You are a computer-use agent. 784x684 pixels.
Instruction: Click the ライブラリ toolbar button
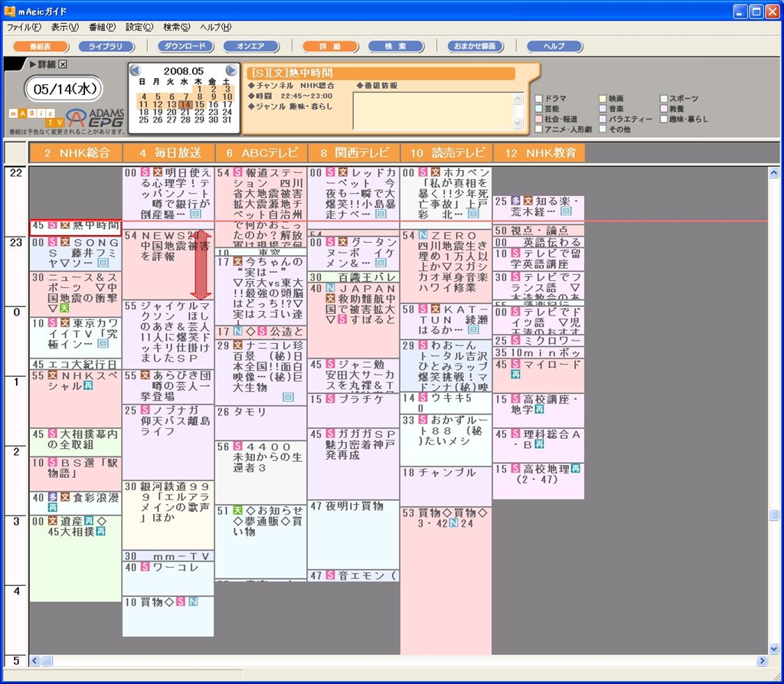(106, 46)
